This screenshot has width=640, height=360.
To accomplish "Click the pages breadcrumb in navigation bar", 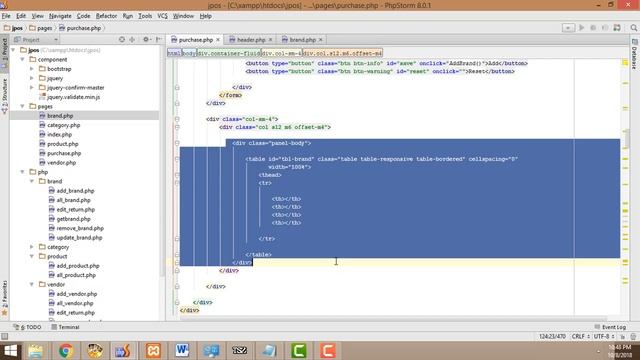I will (x=41, y=28).
